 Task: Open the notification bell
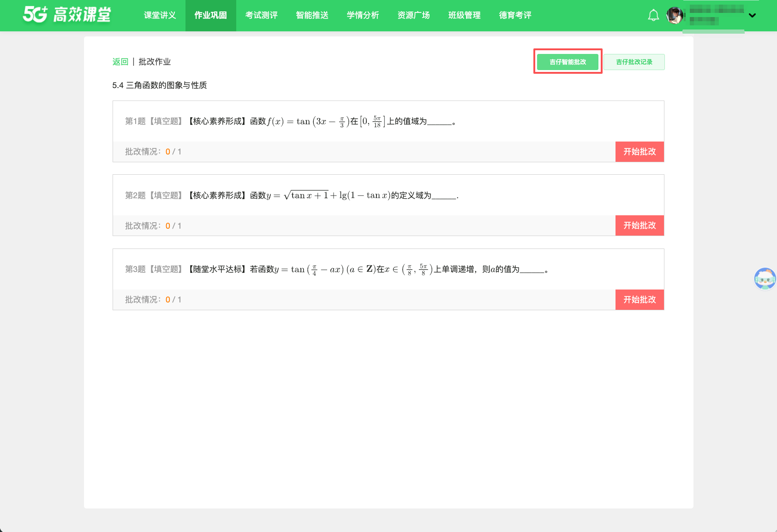click(653, 15)
